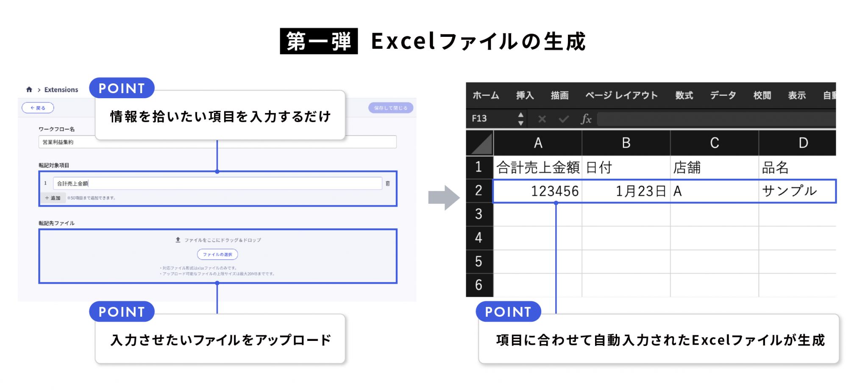Click the plus icon on the 追加 button
The image size is (868, 390).
(x=46, y=197)
